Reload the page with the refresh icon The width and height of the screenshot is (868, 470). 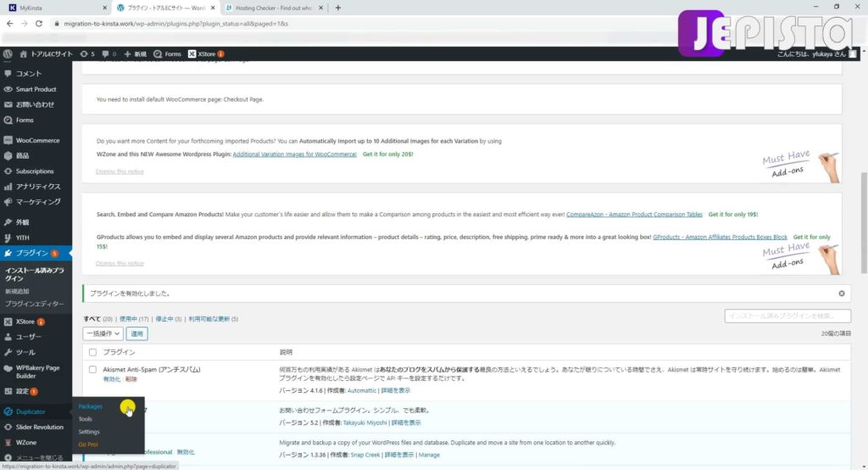39,24
